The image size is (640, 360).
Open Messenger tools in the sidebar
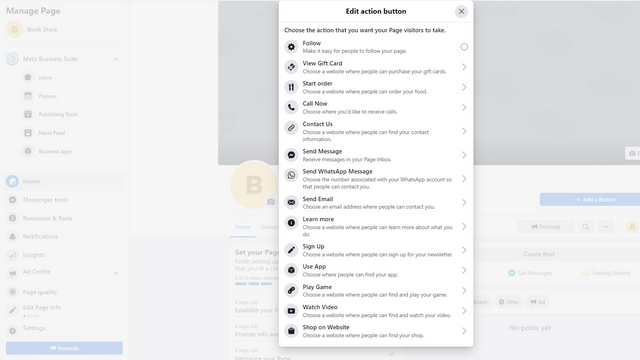[x=45, y=200]
